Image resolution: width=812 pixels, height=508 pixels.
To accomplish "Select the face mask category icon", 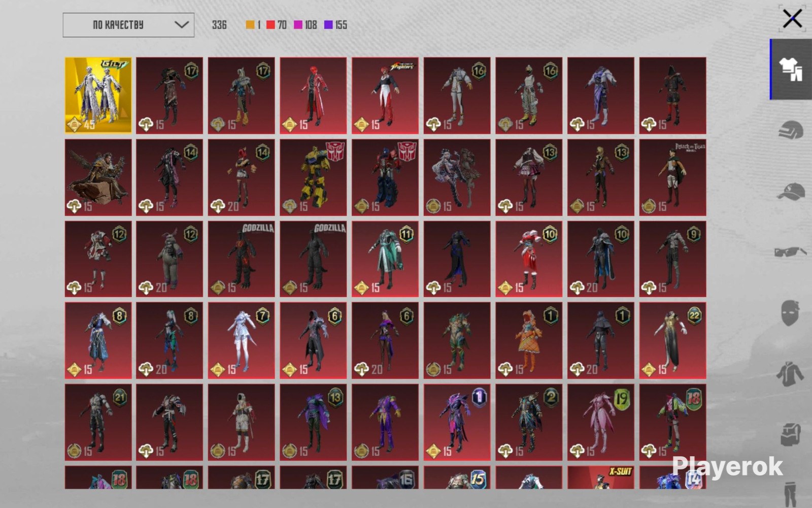I will (790, 312).
